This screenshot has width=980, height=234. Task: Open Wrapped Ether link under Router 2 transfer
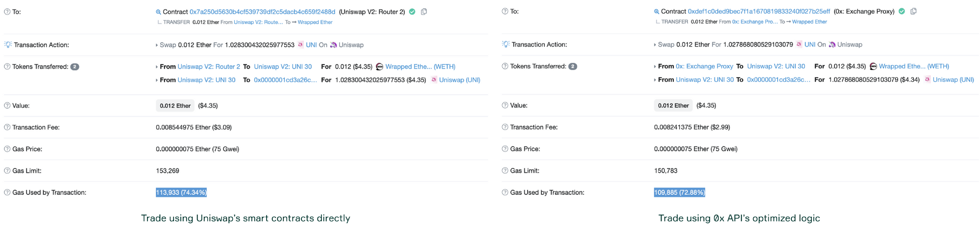pos(315,22)
